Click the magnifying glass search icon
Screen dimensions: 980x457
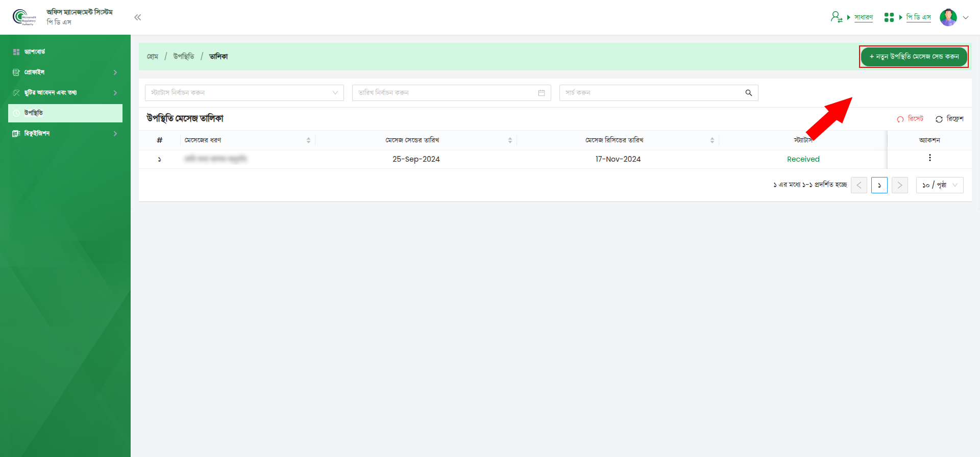[749, 93]
